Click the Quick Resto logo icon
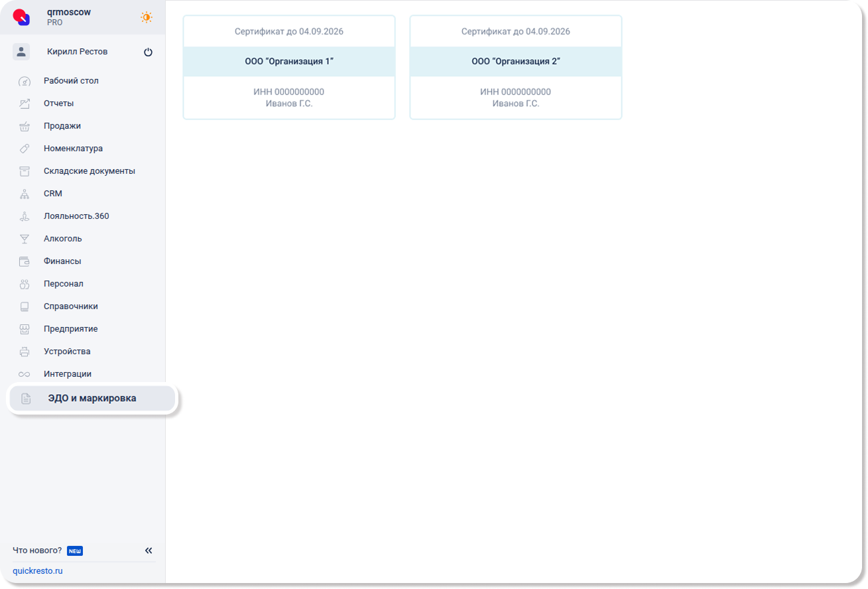The image size is (868, 589). pos(22,17)
